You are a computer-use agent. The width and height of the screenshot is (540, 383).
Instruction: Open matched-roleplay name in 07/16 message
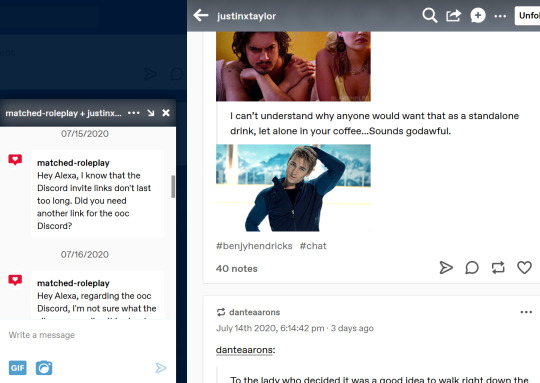click(x=73, y=283)
